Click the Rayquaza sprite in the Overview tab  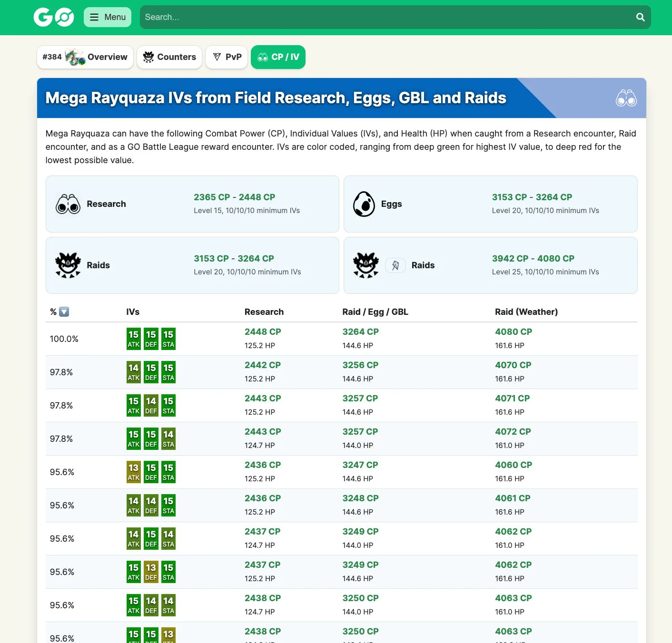(75, 57)
